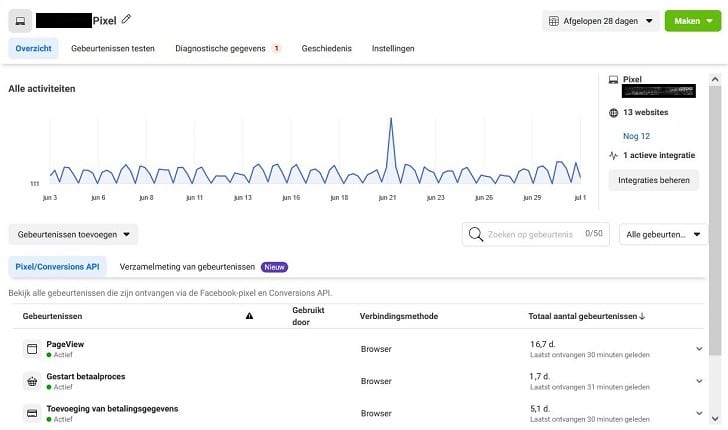Click the basket icon for Gestart betaalproces

pyautogui.click(x=32, y=381)
